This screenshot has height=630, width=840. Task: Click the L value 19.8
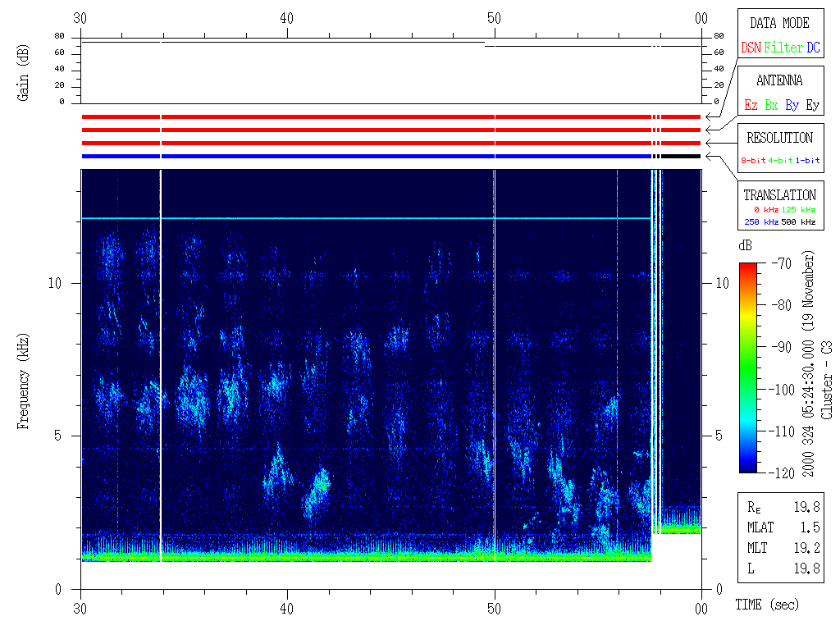pyautogui.click(x=806, y=568)
